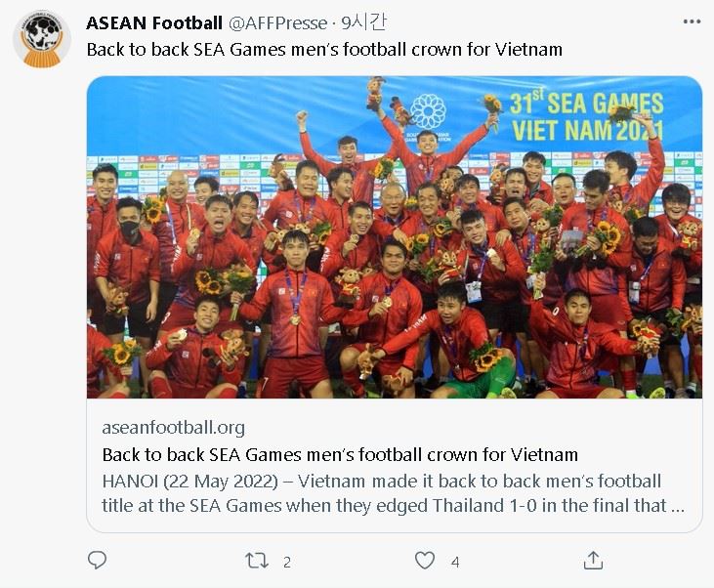Open the ASEAN Football display name
Image resolution: width=714 pixels, height=588 pixels.
pyautogui.click(x=154, y=22)
